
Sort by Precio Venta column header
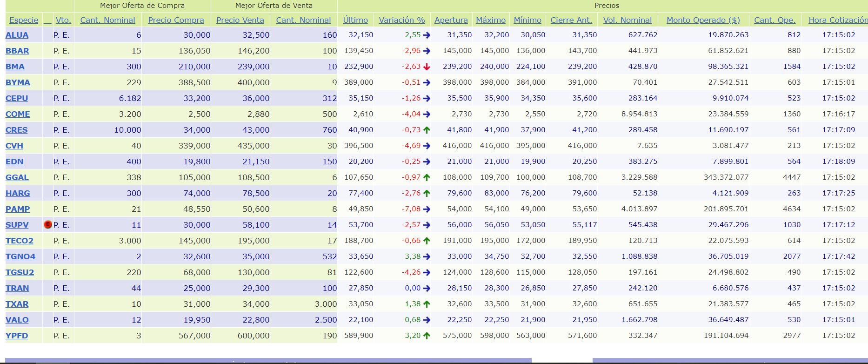(240, 20)
